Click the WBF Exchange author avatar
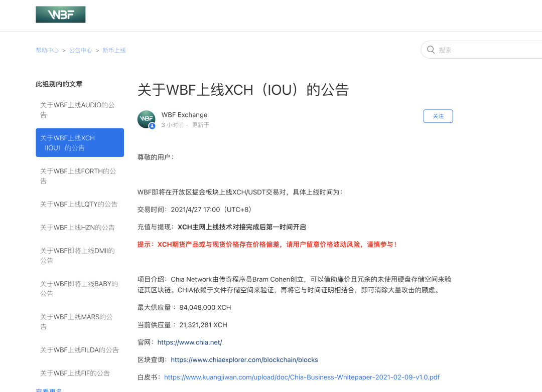This screenshot has width=542, height=392. (x=147, y=119)
